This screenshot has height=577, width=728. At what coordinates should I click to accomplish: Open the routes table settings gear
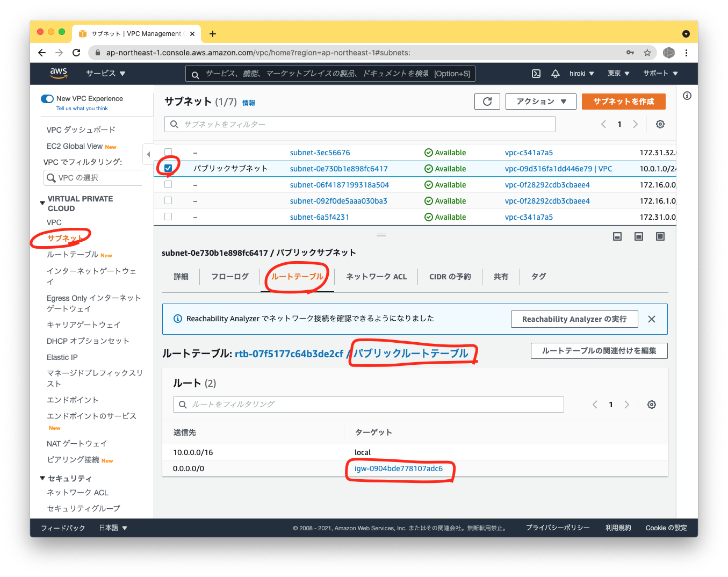coord(651,404)
